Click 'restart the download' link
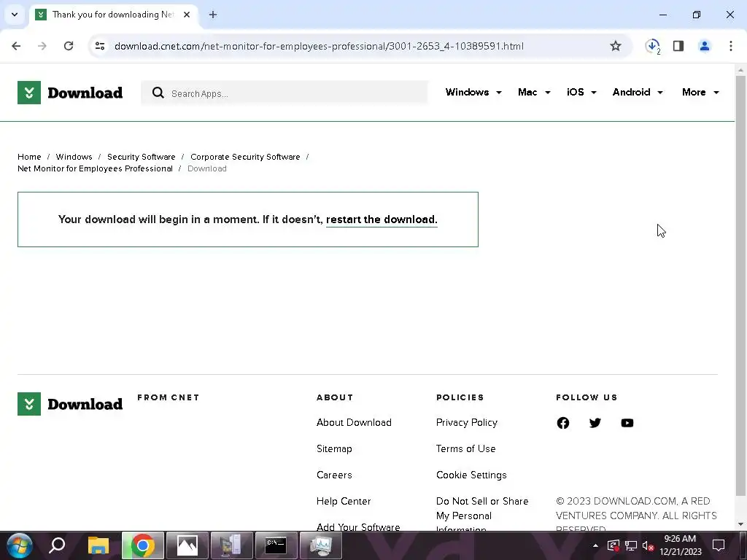747x560 pixels. pos(382,219)
